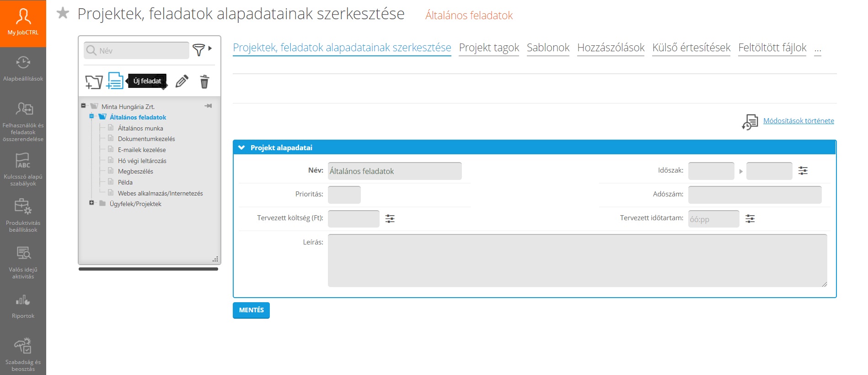Image resolution: width=868 pixels, height=375 pixels.
Task: Open the funnel filter options
Action: pos(199,49)
